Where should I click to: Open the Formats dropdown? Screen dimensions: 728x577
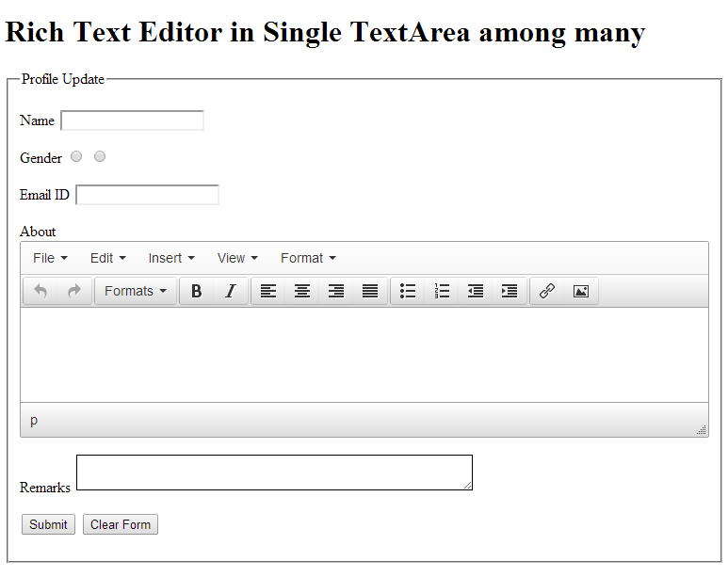click(x=135, y=291)
